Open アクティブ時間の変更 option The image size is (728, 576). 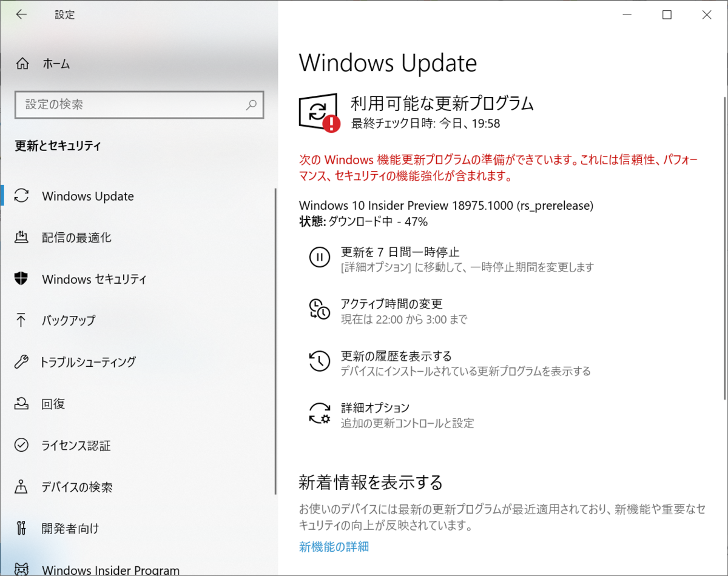[x=391, y=304]
